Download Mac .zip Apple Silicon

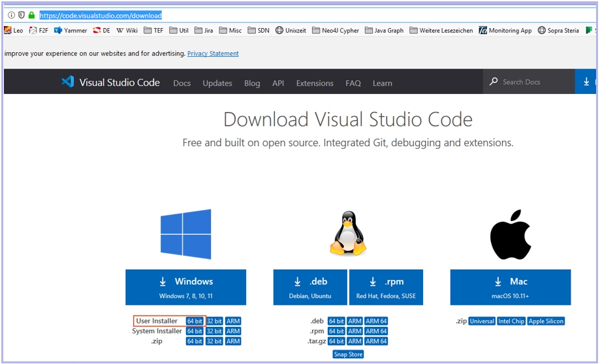point(546,321)
